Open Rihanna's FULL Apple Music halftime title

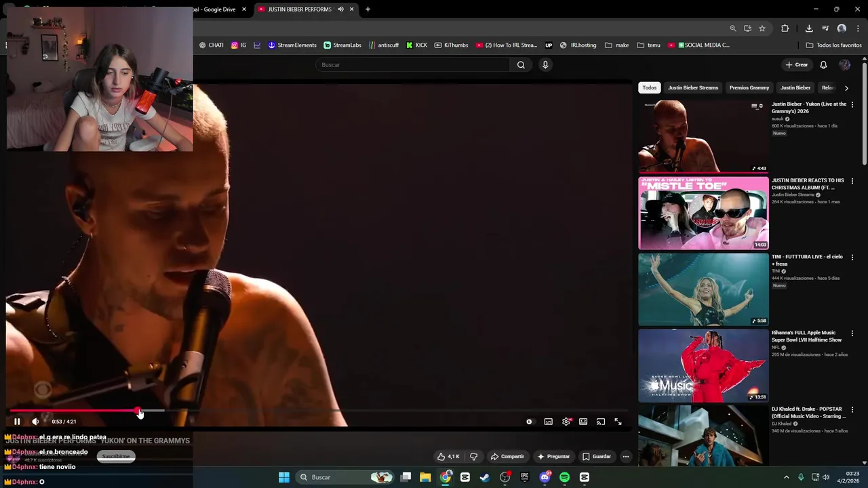[x=807, y=336]
